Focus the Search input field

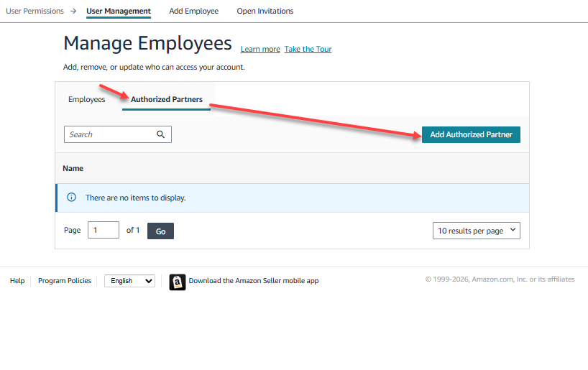coord(118,134)
